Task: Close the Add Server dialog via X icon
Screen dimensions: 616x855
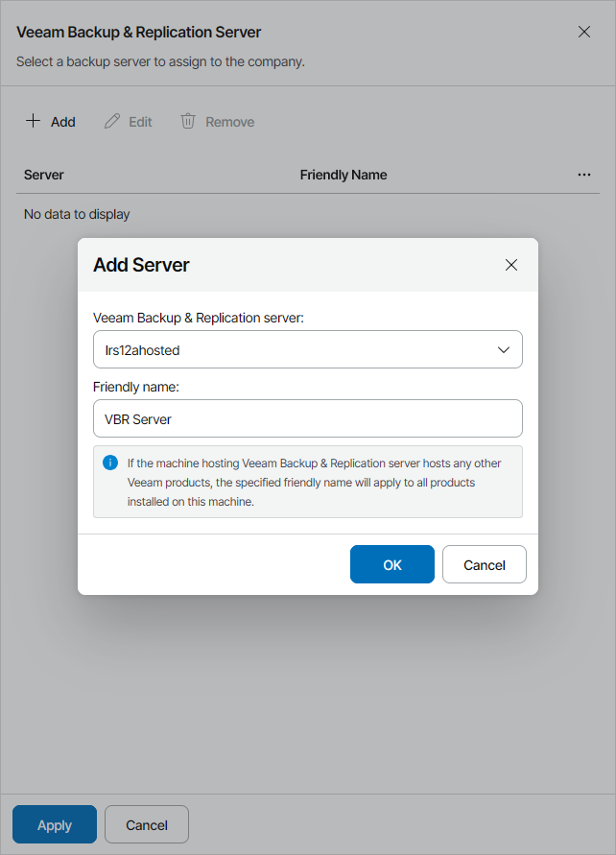Action: pos(510,265)
